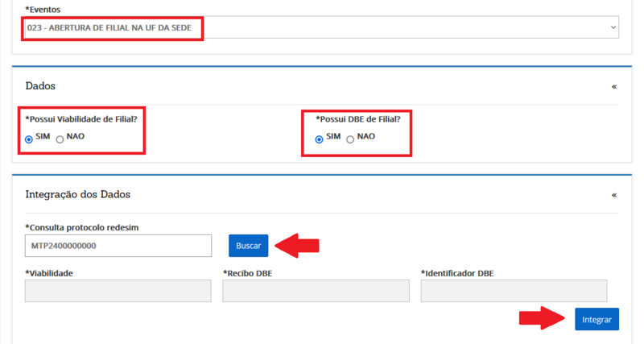Open the Eventos dropdown showing 023 - ABERTURA DE FILIAL
Screen dimensions: 644x344
click(x=314, y=27)
